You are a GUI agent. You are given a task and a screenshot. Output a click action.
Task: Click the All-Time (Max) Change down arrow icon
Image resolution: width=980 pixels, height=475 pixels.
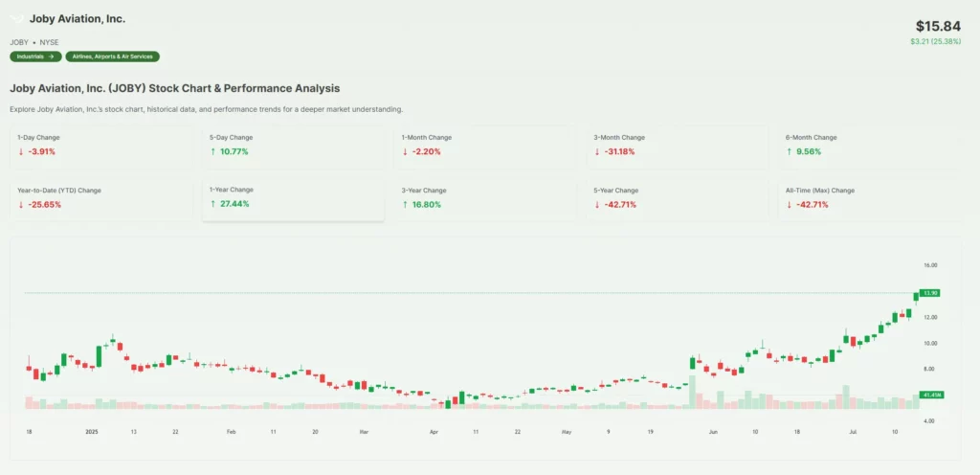[789, 204]
